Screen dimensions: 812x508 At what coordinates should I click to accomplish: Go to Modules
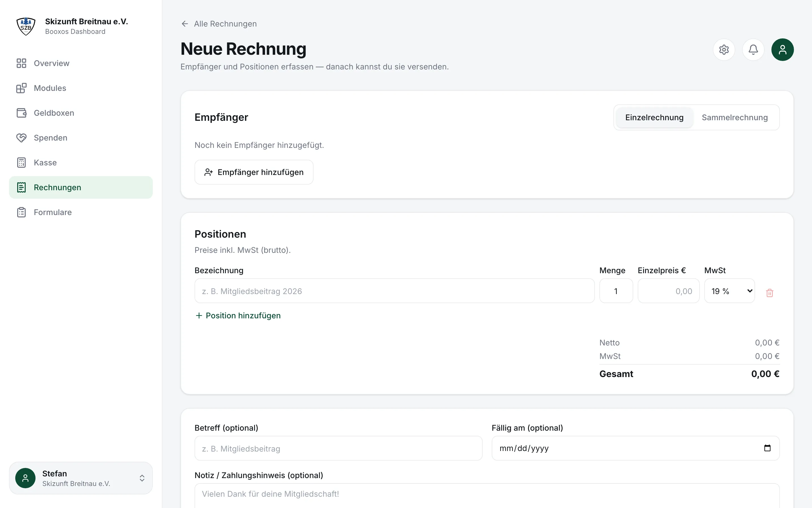(81, 88)
